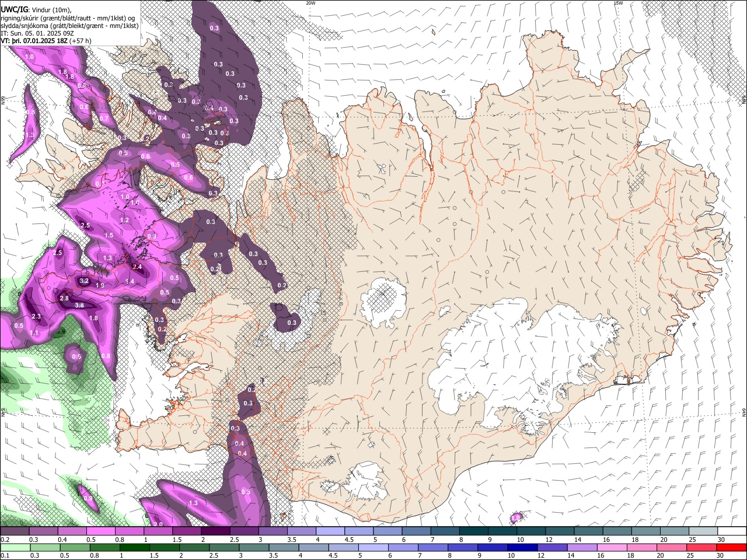Select bright pink top legend swatch 0.5 to 0.8

100,531
